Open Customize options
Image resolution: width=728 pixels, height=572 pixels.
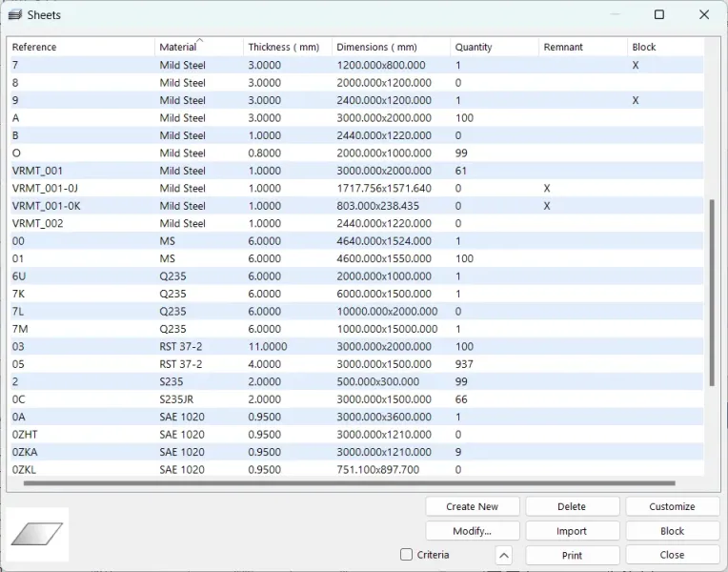(673, 506)
